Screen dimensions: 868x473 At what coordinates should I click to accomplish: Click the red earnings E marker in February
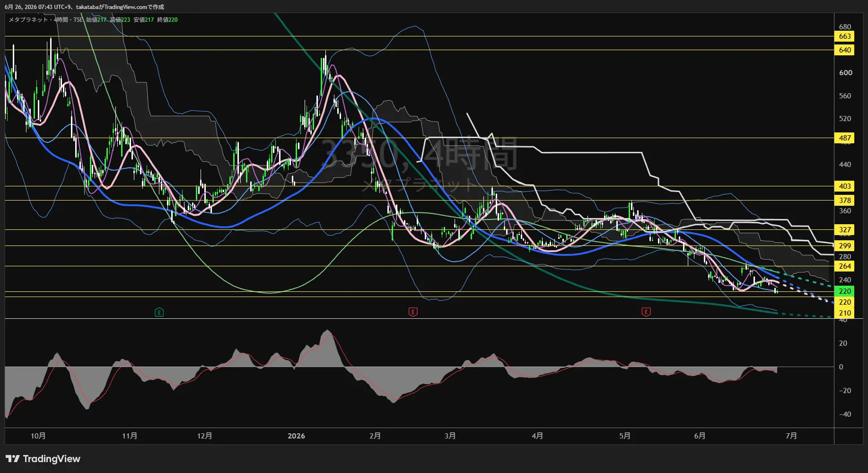tap(413, 312)
